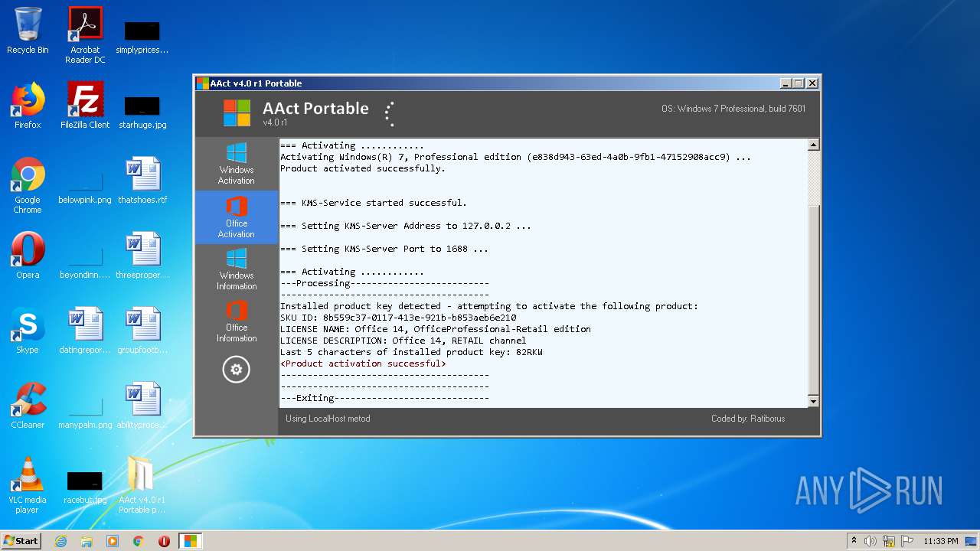Open AAct settings gear icon
980x551 pixels.
[236, 370]
